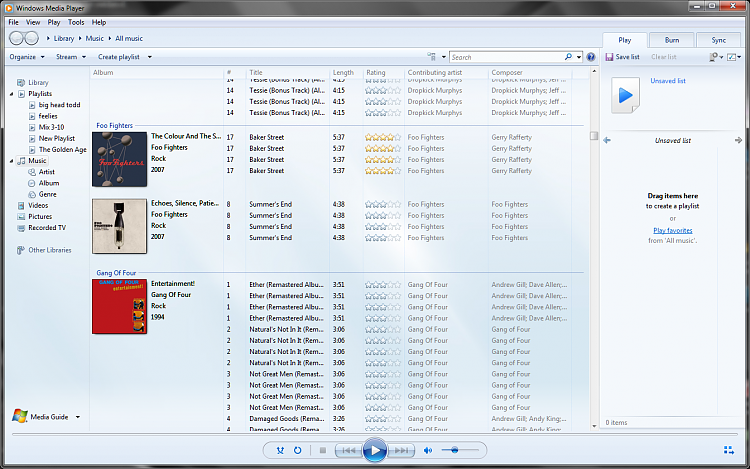Image resolution: width=750 pixels, height=469 pixels.
Task: Open the Help menu
Action: tap(99, 22)
